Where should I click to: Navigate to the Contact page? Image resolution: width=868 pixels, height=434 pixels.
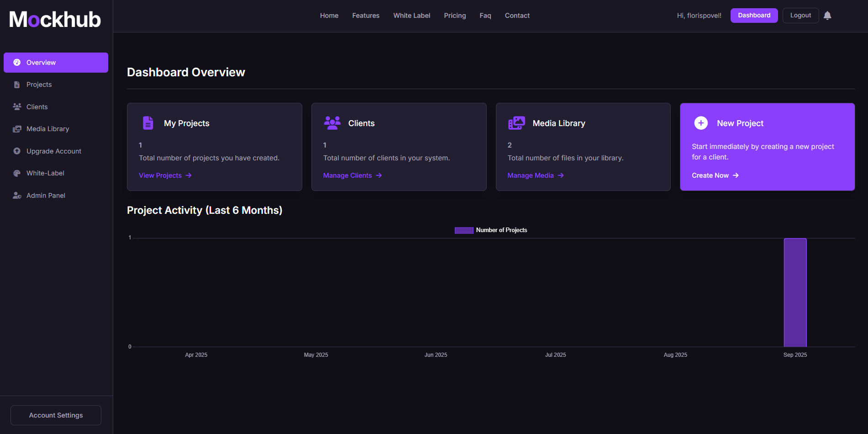coord(517,15)
